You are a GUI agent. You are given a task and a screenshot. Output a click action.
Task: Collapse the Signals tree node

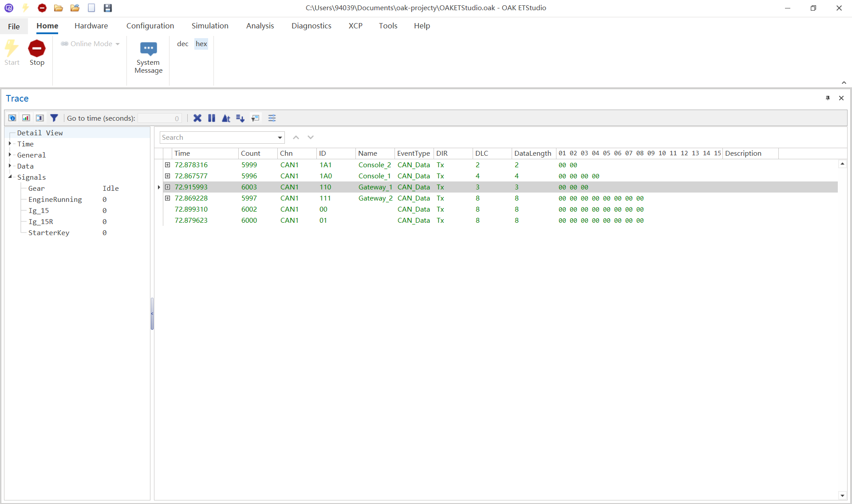click(10, 177)
